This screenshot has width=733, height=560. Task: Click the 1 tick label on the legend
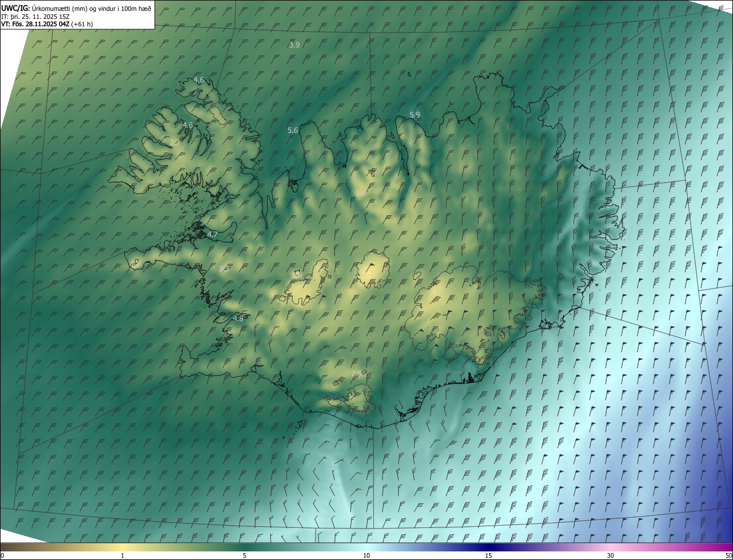point(123,556)
